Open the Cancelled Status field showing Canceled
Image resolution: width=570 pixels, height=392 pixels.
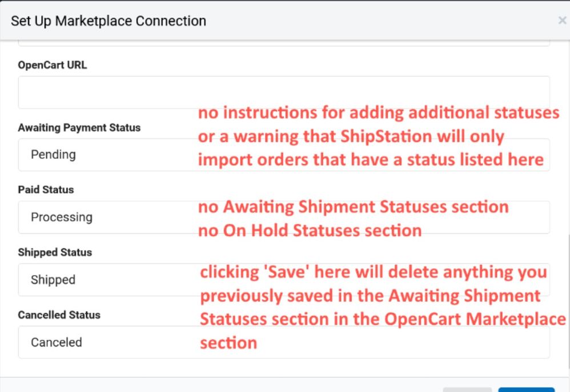coord(103,342)
